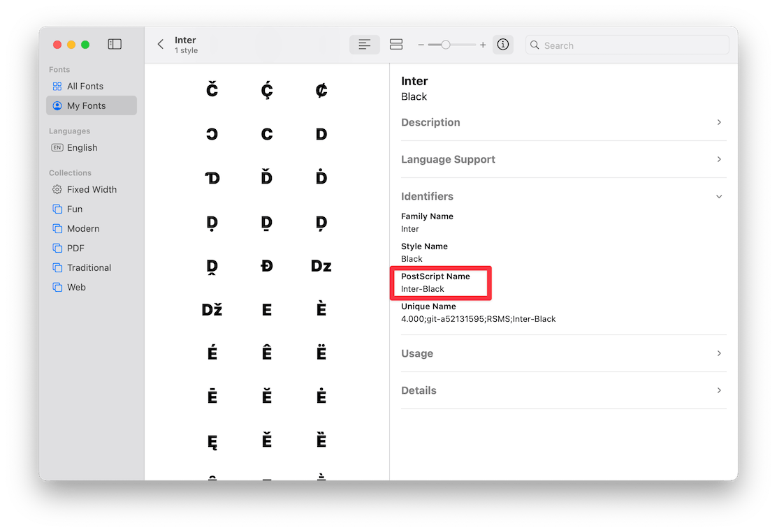Toggle the font info inspector button
This screenshot has width=777, height=532.
coord(502,45)
